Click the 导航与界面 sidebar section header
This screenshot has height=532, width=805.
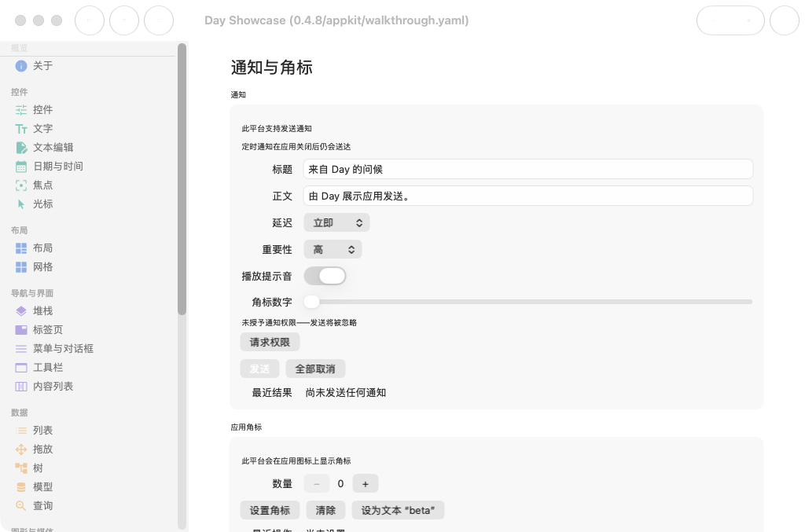[x=32, y=293]
